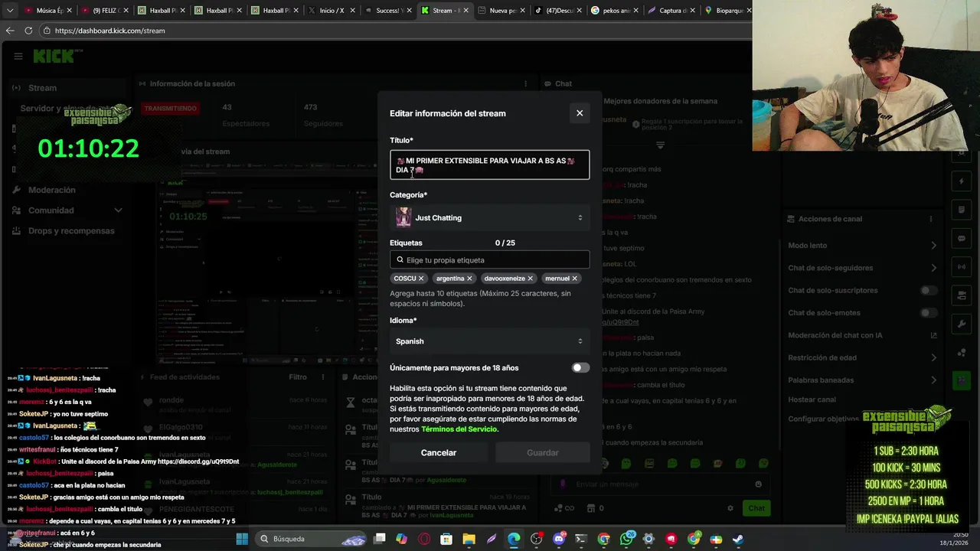Image resolution: width=980 pixels, height=551 pixels.
Task: Edit the stream Título text field
Action: point(489,165)
